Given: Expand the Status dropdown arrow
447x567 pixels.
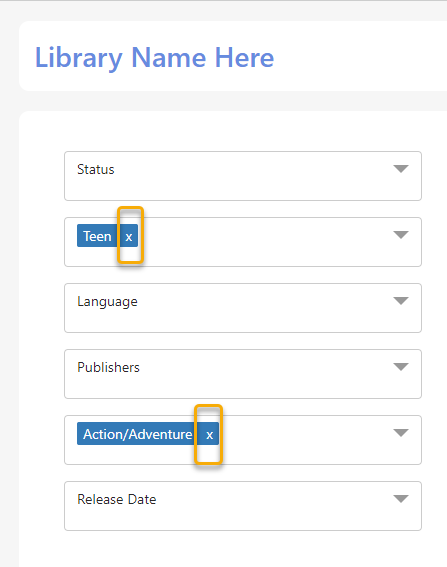Looking at the screenshot, I should 401,169.
